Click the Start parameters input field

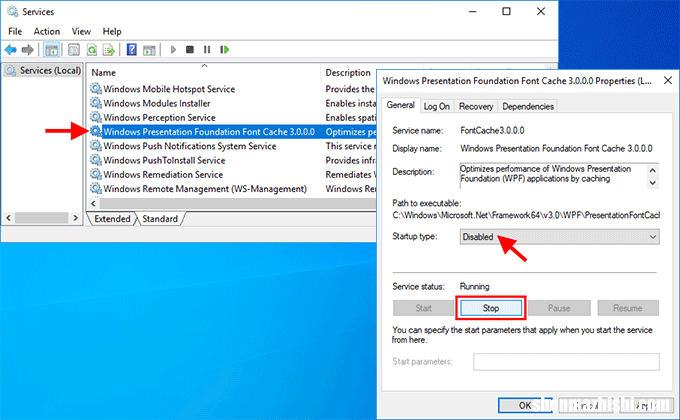(x=566, y=361)
